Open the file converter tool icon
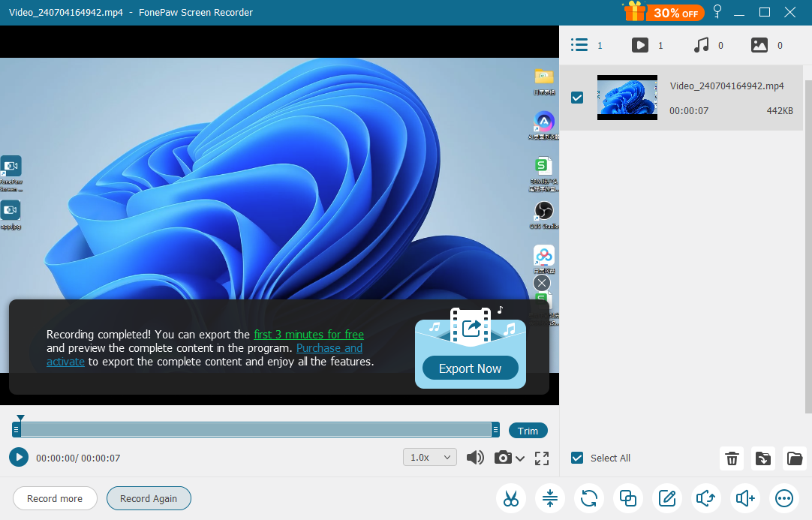The image size is (812, 520). (x=589, y=498)
